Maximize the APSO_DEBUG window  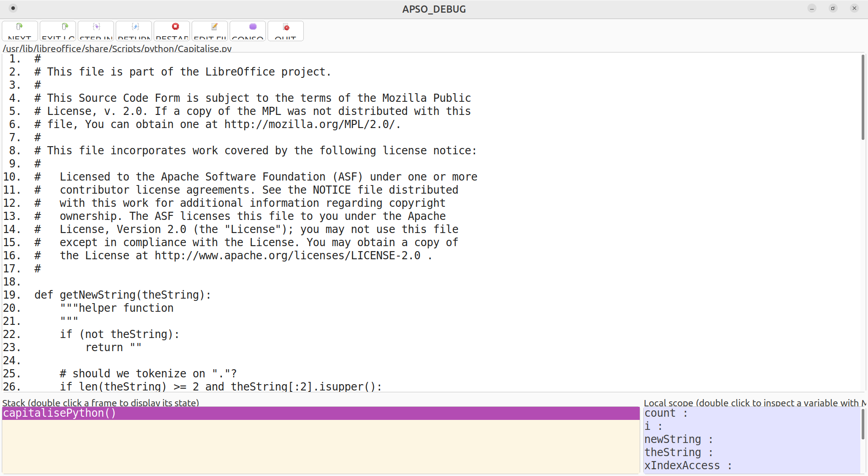833,8
